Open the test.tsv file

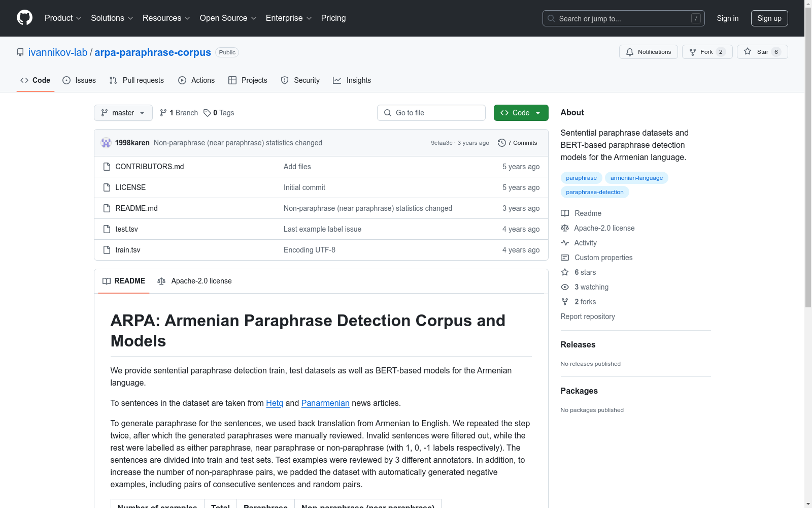[x=126, y=229]
